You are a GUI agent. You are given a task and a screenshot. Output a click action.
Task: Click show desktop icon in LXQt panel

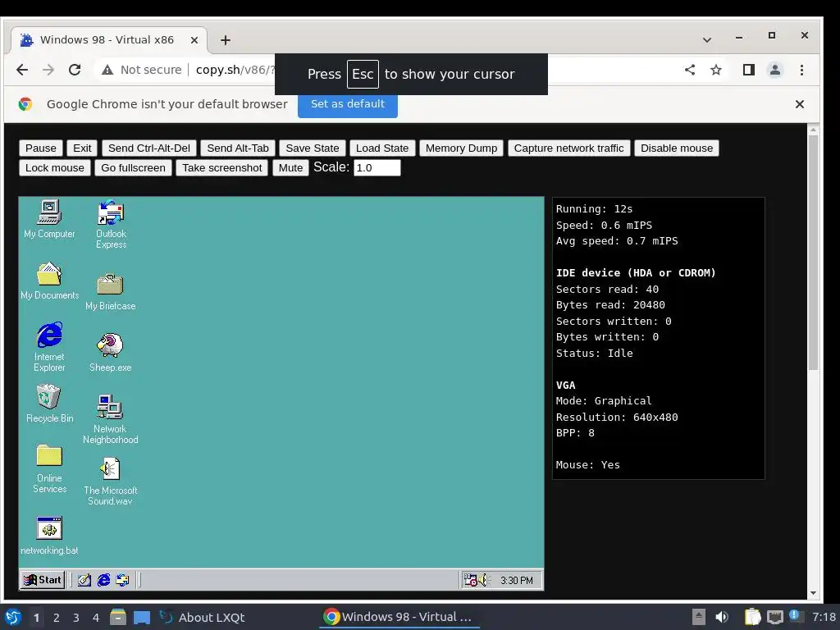coord(141,617)
